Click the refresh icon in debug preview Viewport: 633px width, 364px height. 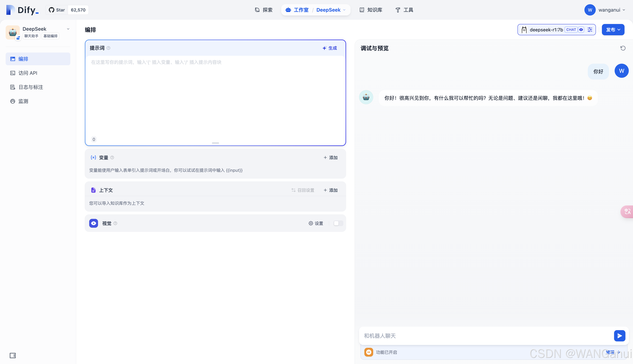(623, 48)
